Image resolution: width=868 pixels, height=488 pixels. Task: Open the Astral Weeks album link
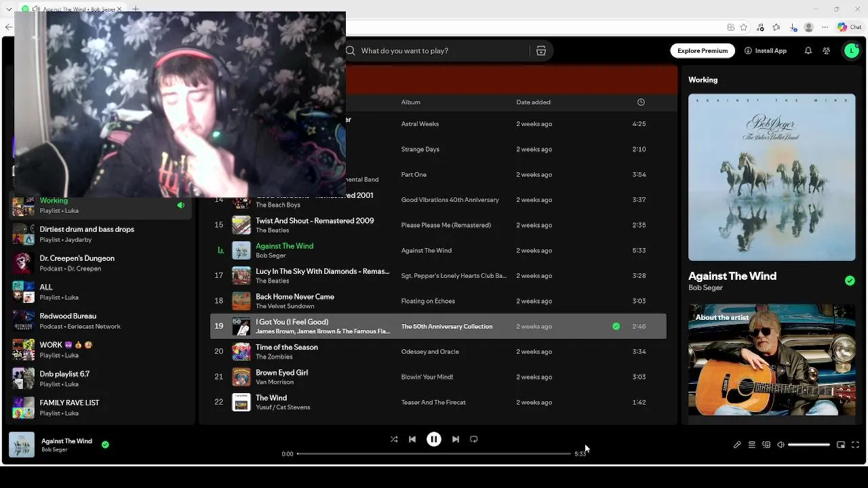(420, 124)
